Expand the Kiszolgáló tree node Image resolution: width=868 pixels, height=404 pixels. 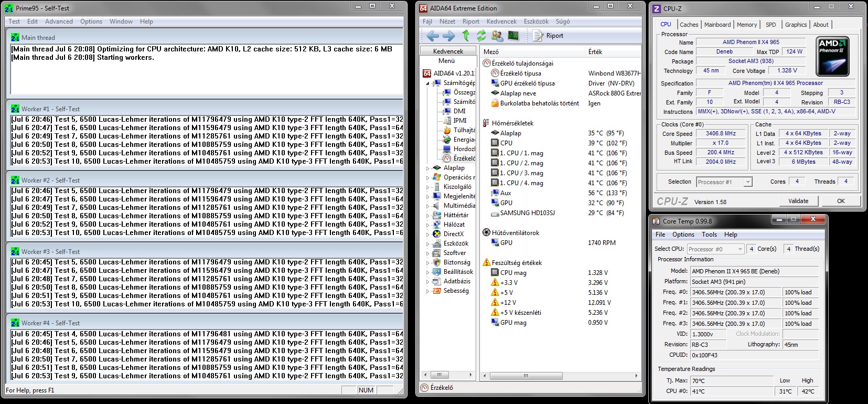(427, 187)
